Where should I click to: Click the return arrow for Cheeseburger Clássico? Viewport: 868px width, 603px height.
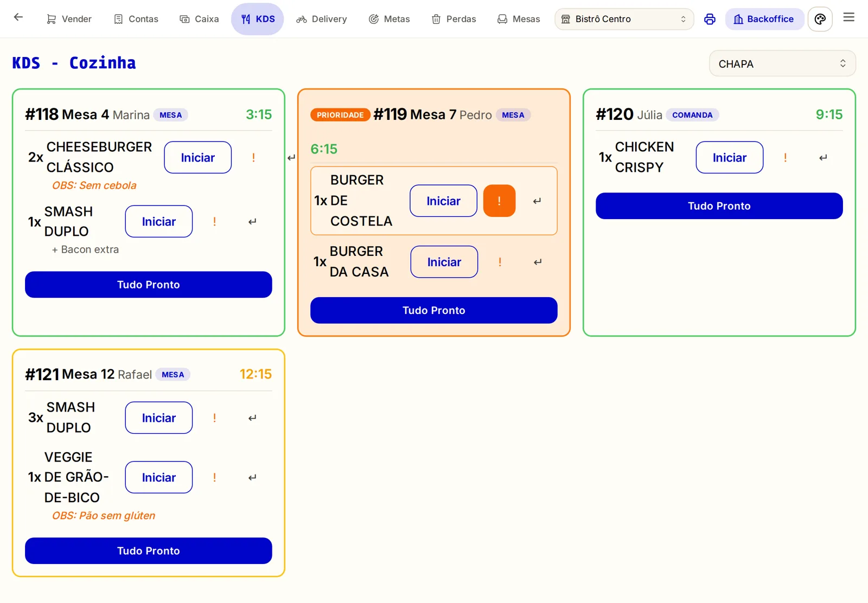[291, 158]
